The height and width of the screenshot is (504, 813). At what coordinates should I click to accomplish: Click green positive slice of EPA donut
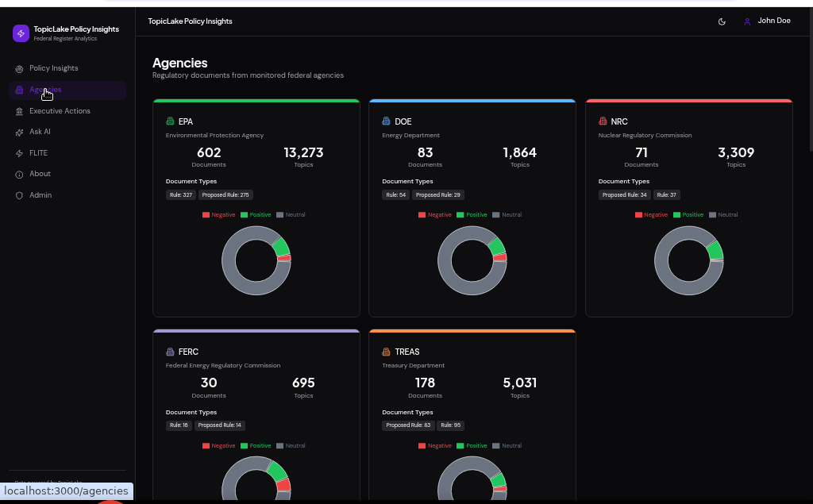click(x=282, y=247)
